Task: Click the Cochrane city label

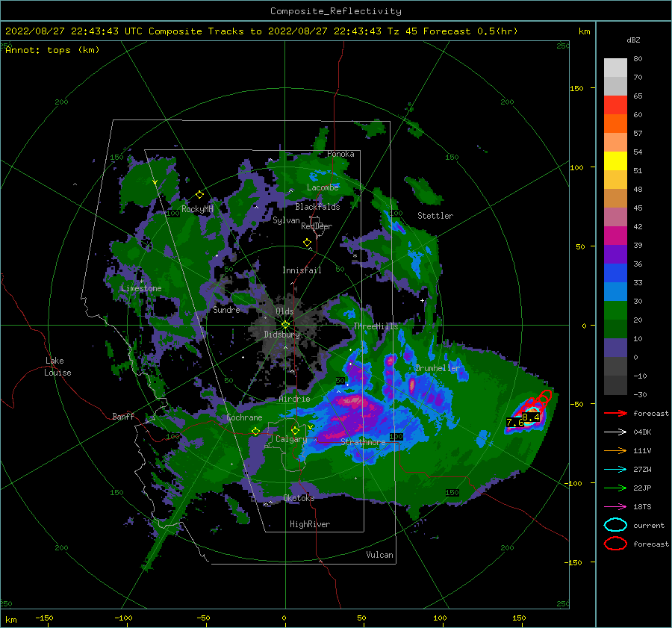Action: [244, 417]
